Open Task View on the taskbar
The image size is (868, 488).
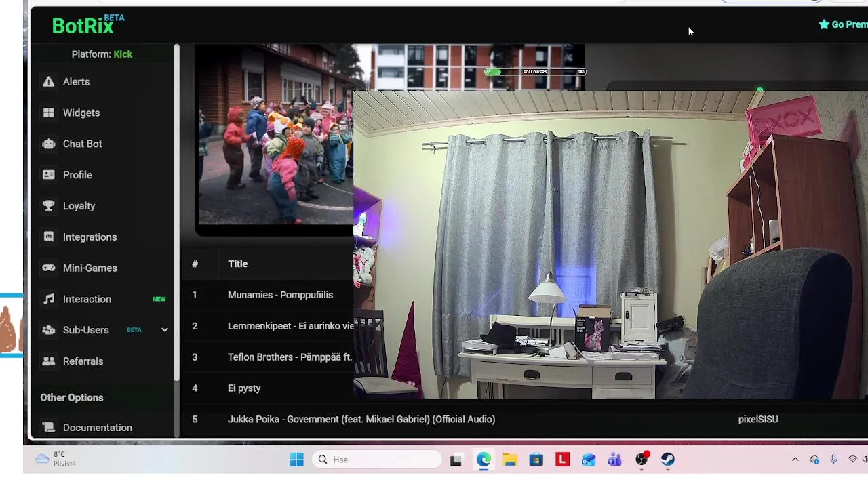click(456, 460)
